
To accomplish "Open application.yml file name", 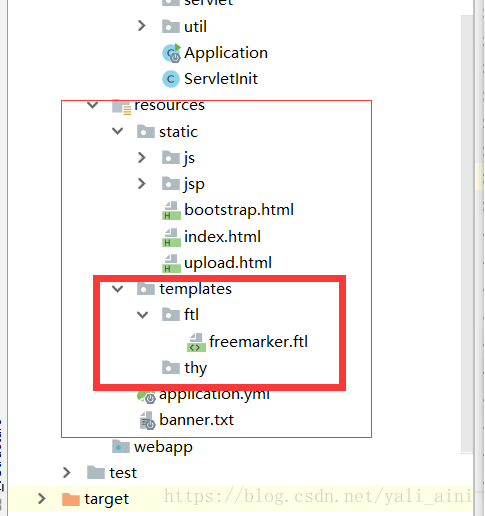I will [x=214, y=396].
